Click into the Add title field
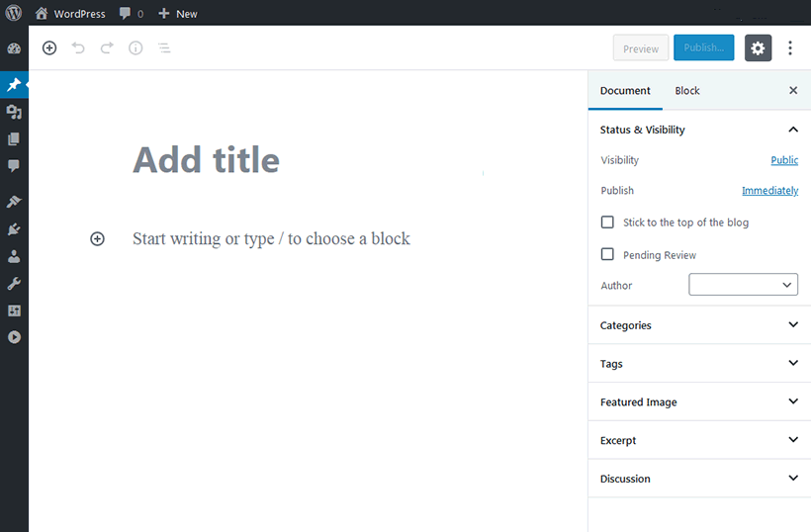The height and width of the screenshot is (532, 811). tap(297, 160)
